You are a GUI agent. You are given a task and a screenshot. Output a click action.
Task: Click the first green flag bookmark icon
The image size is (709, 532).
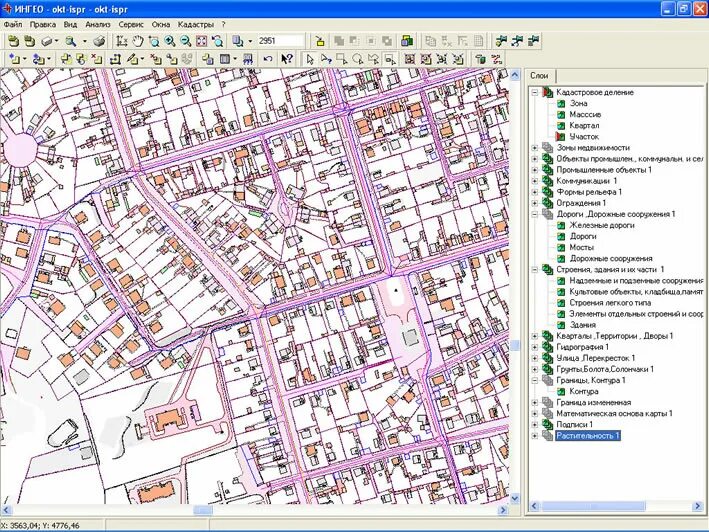(x=501, y=42)
